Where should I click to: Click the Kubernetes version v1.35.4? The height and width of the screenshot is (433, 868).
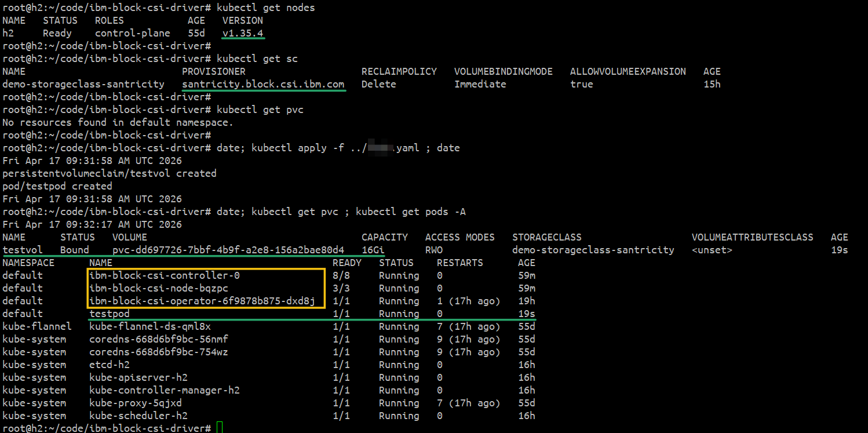coord(243,33)
